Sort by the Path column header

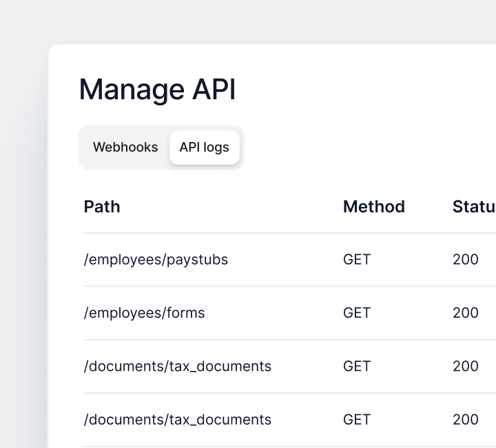click(x=102, y=207)
